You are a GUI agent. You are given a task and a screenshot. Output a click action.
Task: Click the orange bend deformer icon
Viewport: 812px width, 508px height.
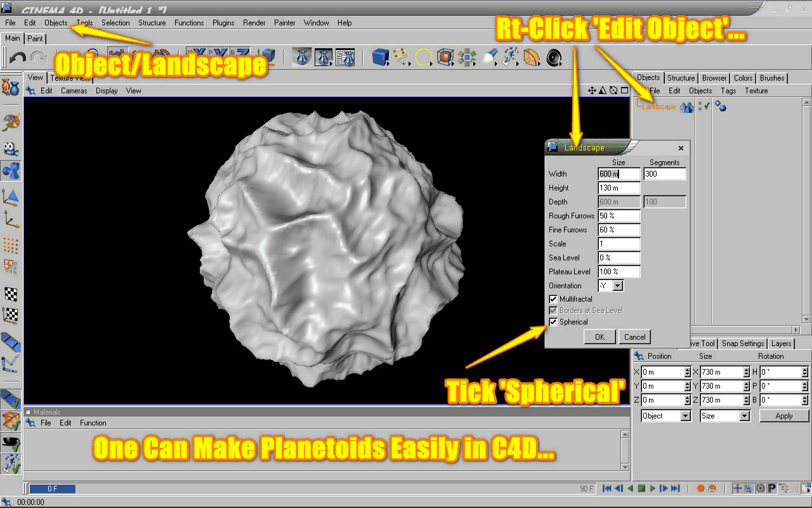pyautogui.click(x=532, y=58)
